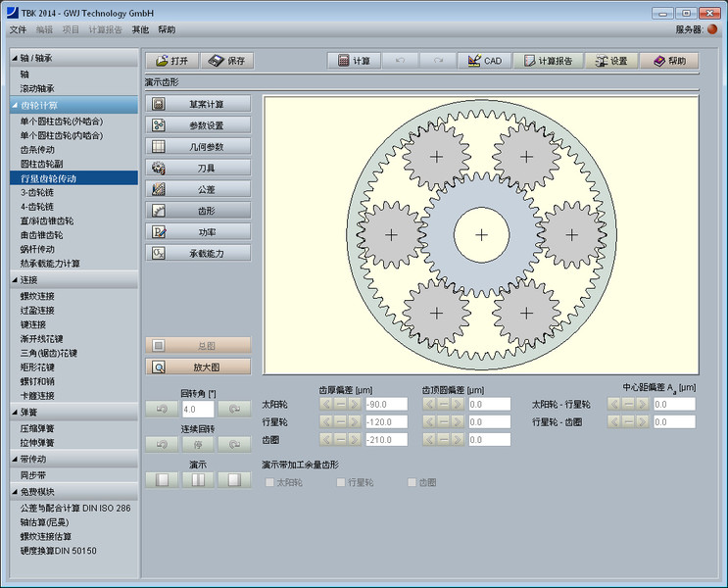Enable the 太阳轮 machining allowance checkbox
The width and height of the screenshot is (728, 588).
tap(270, 482)
